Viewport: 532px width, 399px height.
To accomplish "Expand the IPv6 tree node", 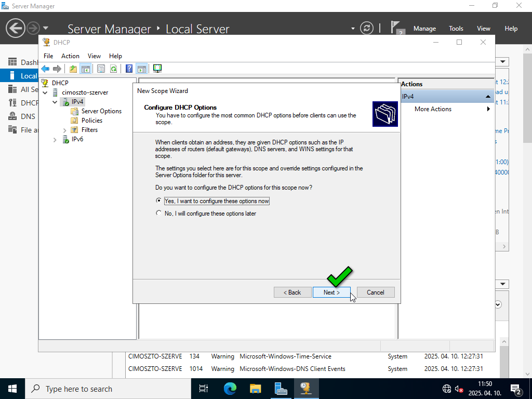I will (55, 140).
